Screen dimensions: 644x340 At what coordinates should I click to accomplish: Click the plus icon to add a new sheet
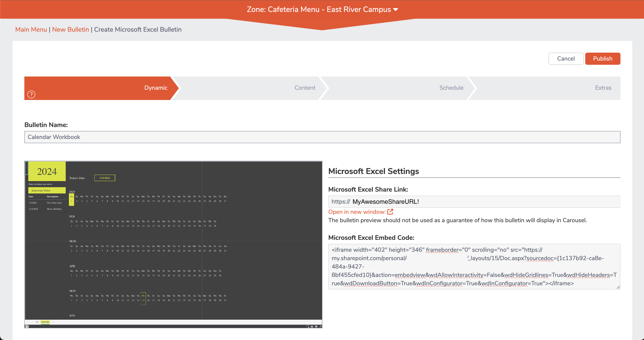(x=54, y=322)
